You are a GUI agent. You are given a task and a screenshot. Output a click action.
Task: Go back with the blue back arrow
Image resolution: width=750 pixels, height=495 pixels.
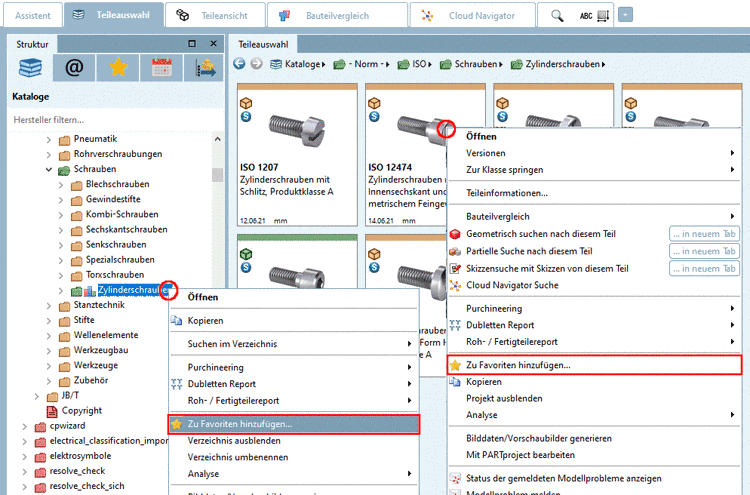point(239,64)
